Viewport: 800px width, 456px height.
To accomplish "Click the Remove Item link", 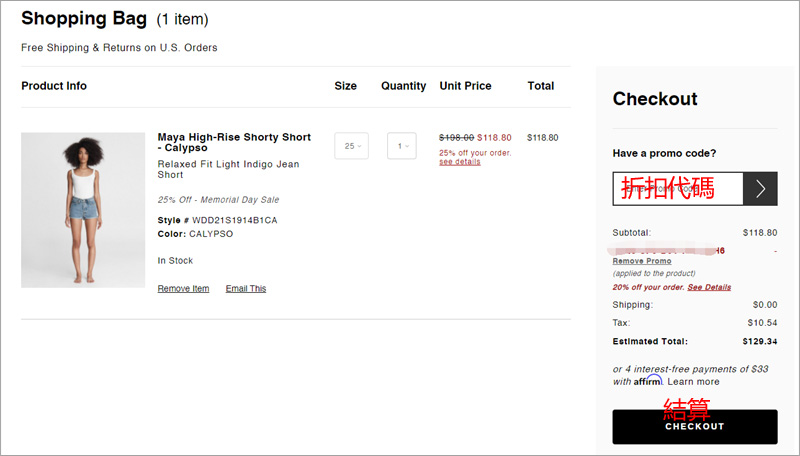I will [x=183, y=289].
